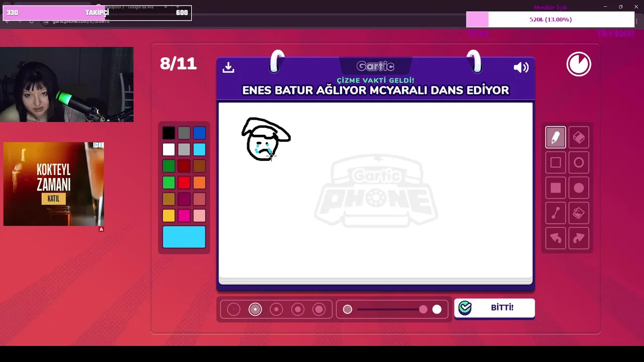
Task: Undo the last stroke
Action: coord(555,238)
